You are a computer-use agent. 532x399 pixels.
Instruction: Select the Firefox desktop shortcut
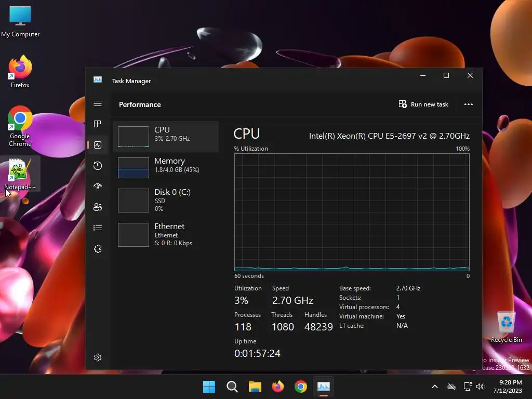click(20, 72)
